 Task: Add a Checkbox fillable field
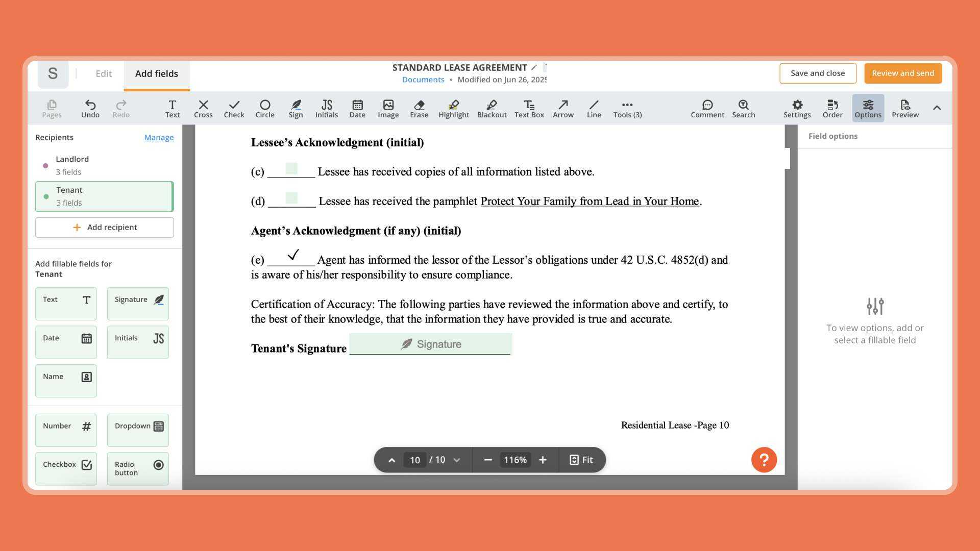(66, 468)
